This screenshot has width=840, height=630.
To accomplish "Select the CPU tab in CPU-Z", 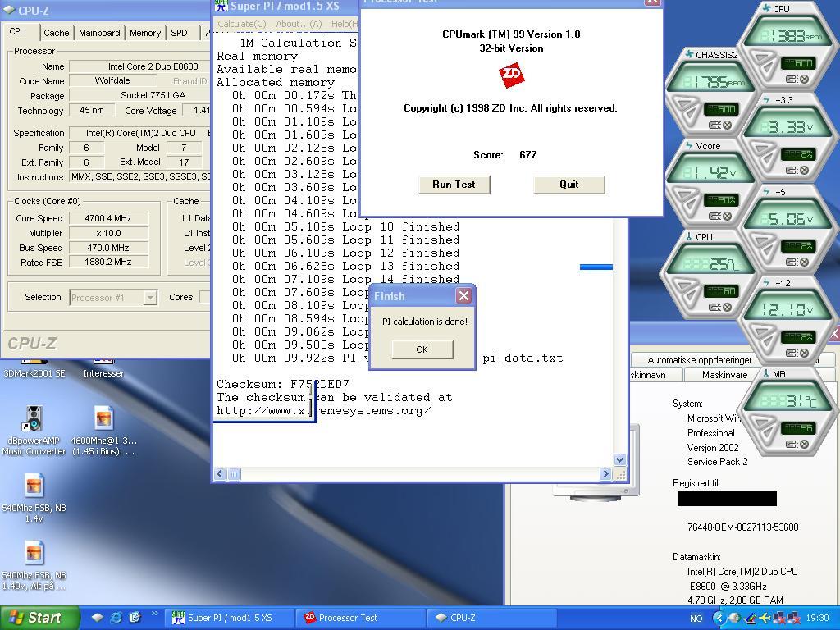I will pyautogui.click(x=18, y=32).
